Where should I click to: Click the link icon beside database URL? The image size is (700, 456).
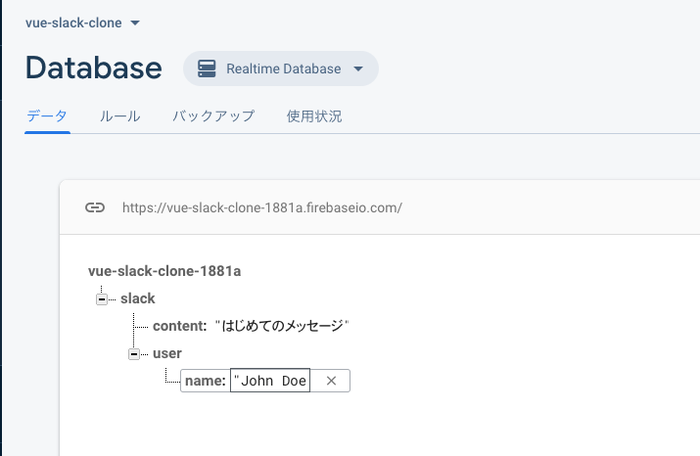[x=95, y=208]
